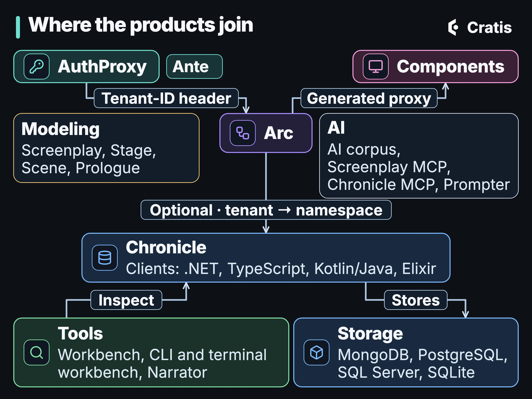This screenshot has width=532, height=399.
Task: Click the Arc workflow nodes icon
Action: (x=242, y=133)
